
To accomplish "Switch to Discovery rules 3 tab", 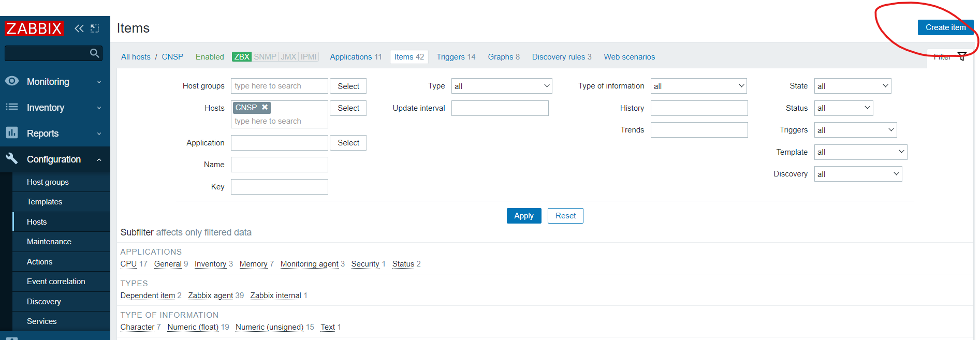I will [x=562, y=57].
